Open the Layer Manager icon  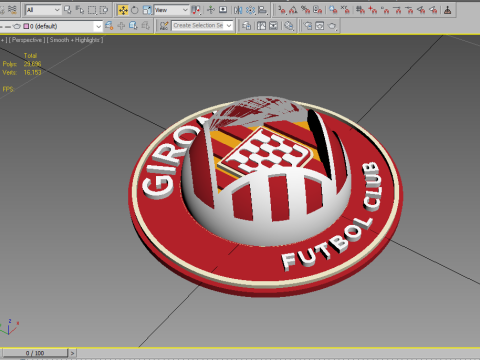(x=246, y=26)
